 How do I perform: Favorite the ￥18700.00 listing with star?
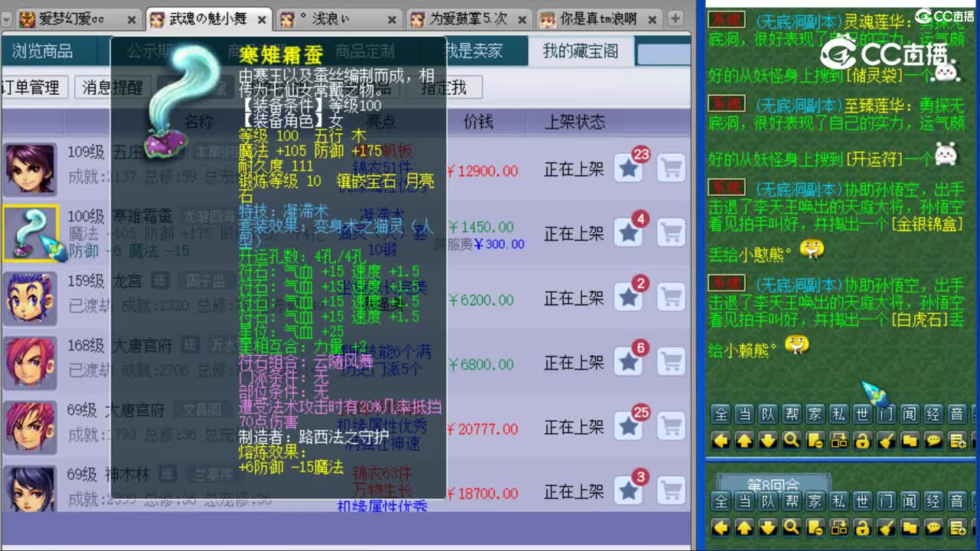click(x=629, y=491)
